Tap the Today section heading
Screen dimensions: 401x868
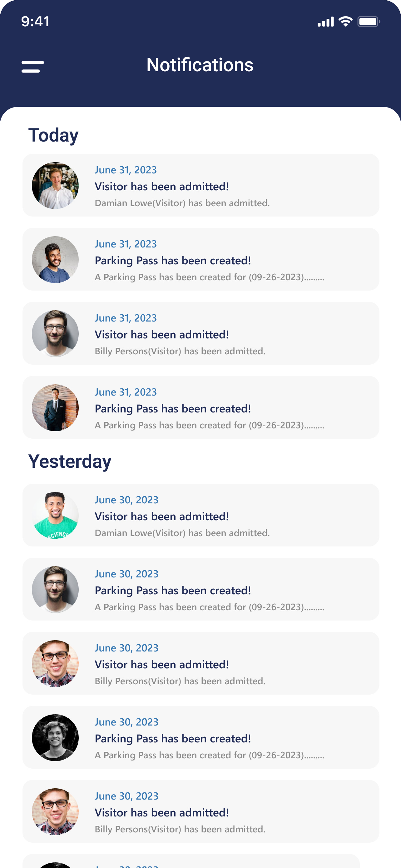[53, 135]
